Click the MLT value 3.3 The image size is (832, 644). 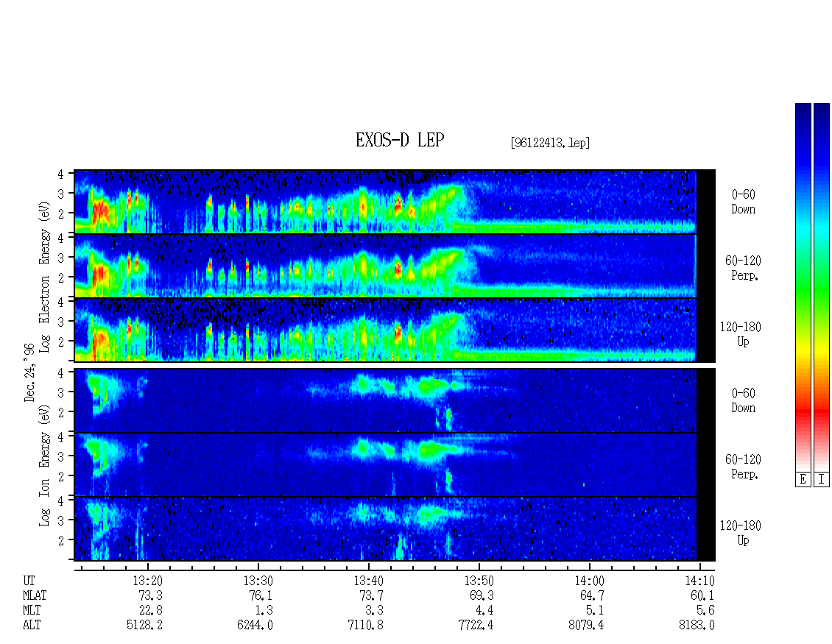pyautogui.click(x=374, y=611)
